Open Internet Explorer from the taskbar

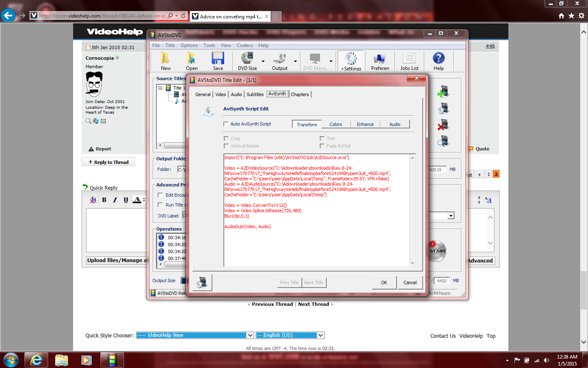(x=36, y=360)
